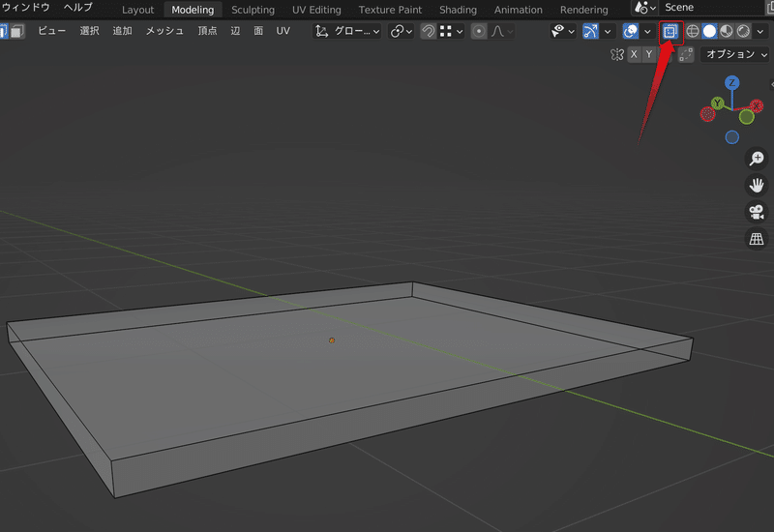Open scene browse dropdown icon

point(644,8)
